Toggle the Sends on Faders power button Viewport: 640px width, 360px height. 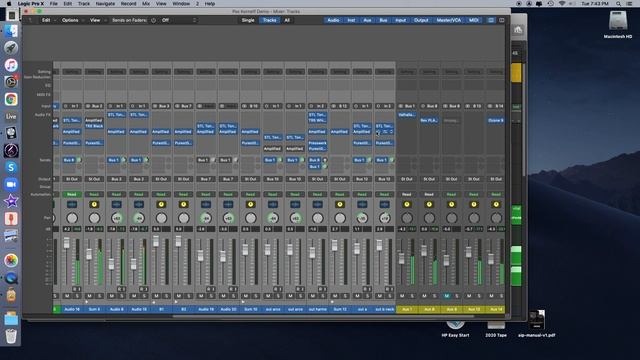click(x=153, y=20)
